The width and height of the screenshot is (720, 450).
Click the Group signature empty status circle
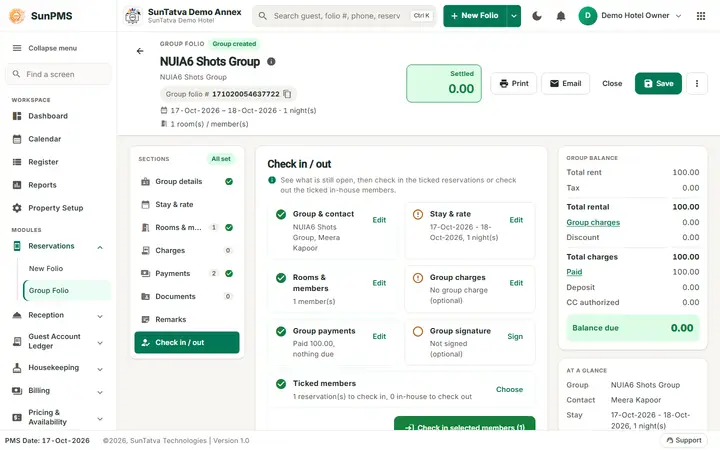coord(418,332)
